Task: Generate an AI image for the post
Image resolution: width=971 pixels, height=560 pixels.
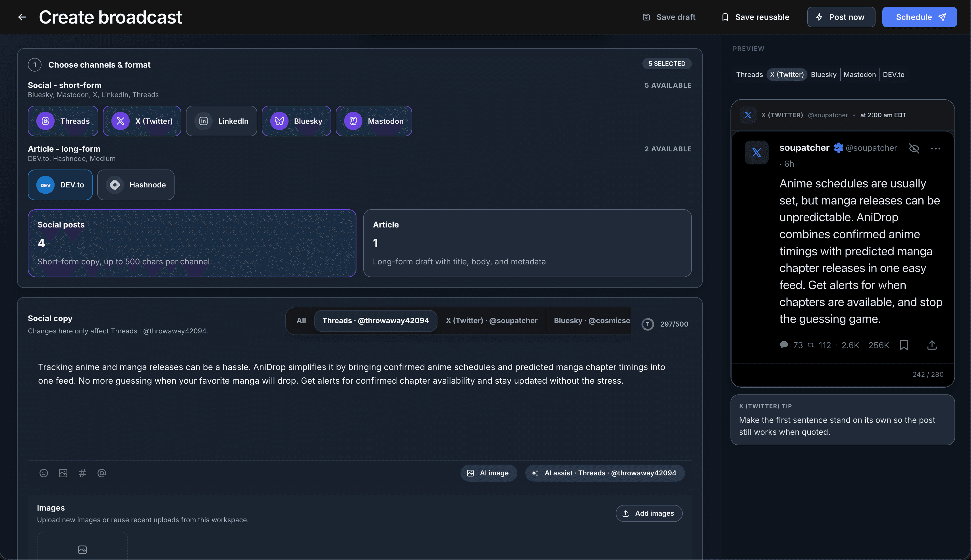Action: [x=488, y=473]
